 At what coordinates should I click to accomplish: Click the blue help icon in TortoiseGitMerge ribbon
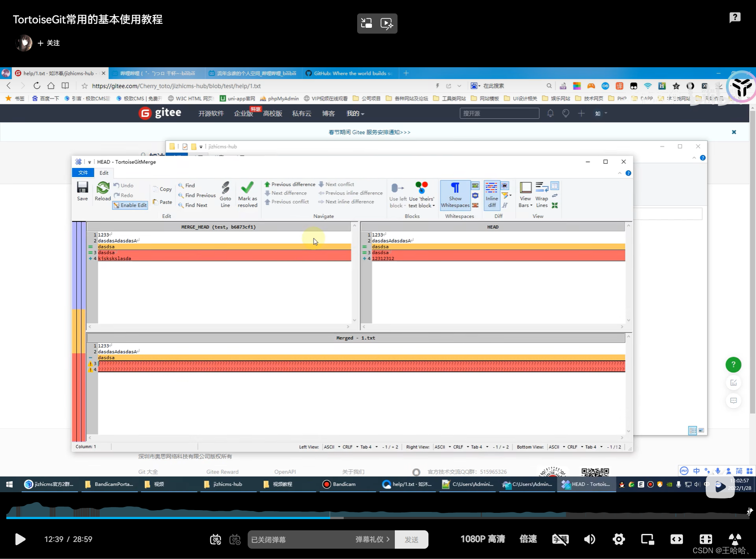click(628, 173)
